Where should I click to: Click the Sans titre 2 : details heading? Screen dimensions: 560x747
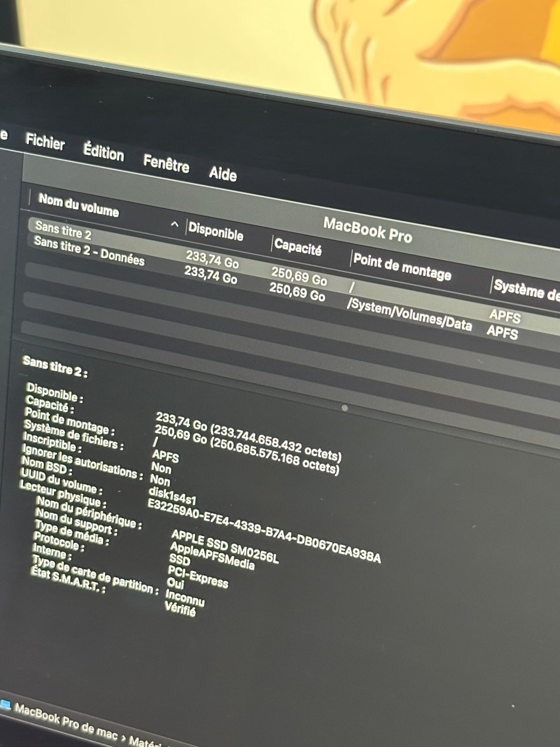click(x=55, y=367)
